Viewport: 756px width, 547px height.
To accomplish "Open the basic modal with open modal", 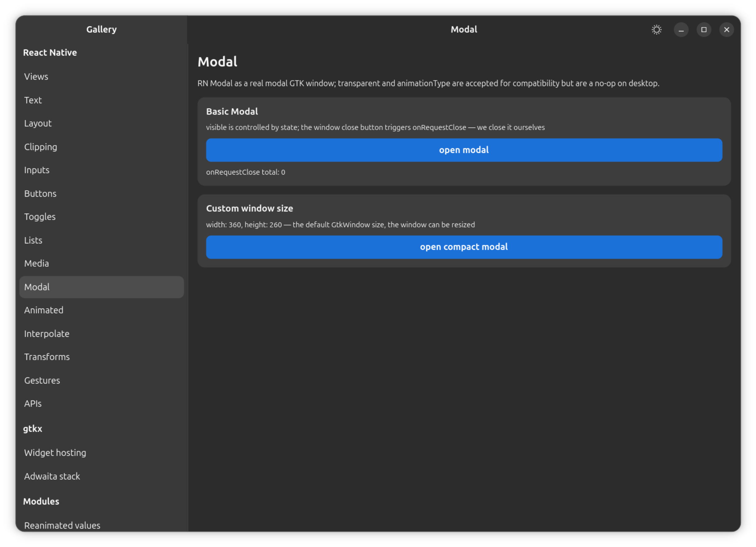I will pyautogui.click(x=464, y=150).
